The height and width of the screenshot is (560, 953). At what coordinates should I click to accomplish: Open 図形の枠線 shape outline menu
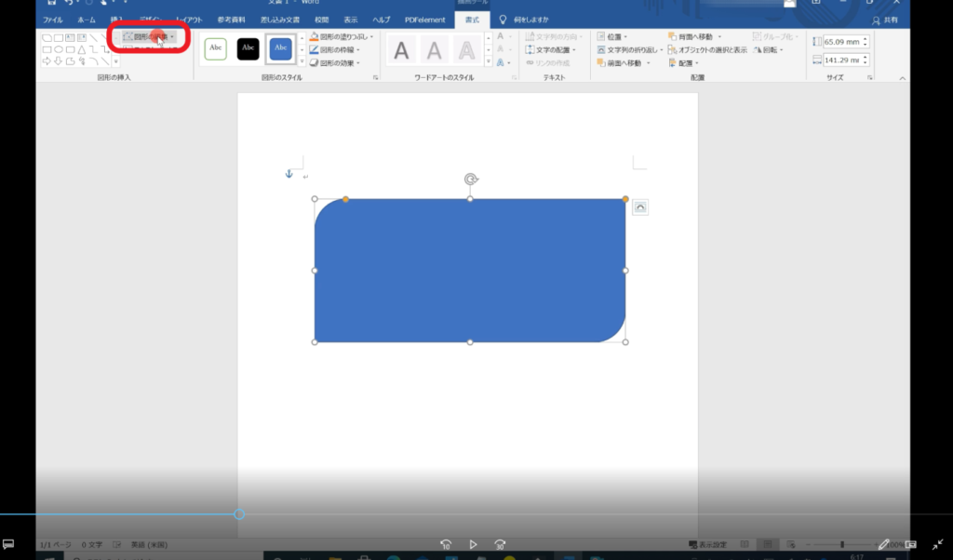click(x=337, y=50)
